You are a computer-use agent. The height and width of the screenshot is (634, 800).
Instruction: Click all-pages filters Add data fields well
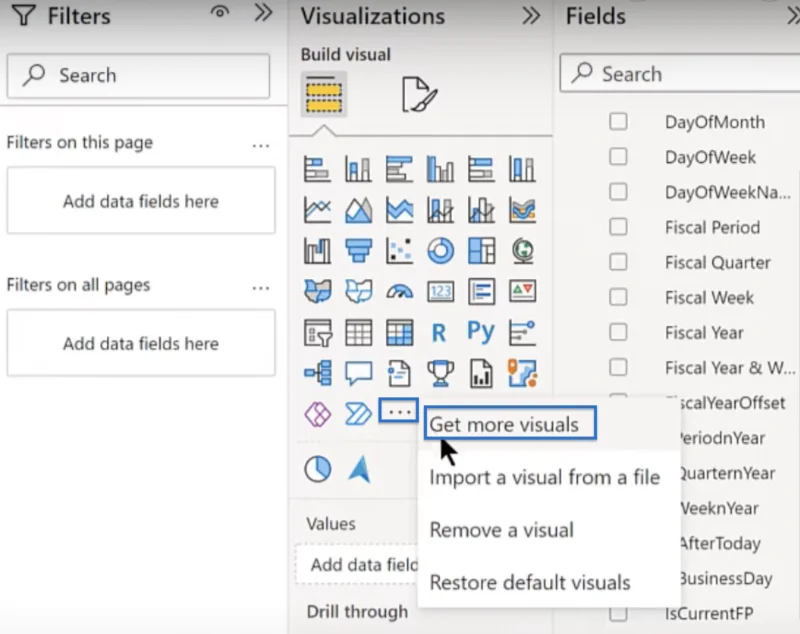coord(141,343)
